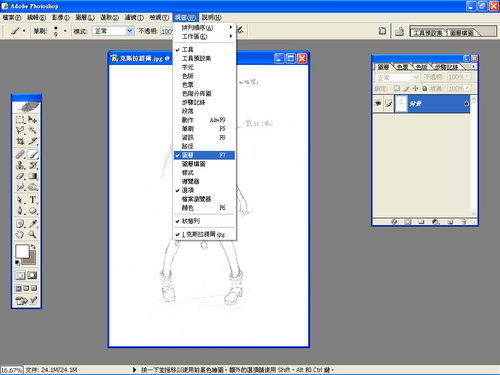Select the Healing Brush tool
Viewport: 500px width, 375px height.
(x=20, y=154)
